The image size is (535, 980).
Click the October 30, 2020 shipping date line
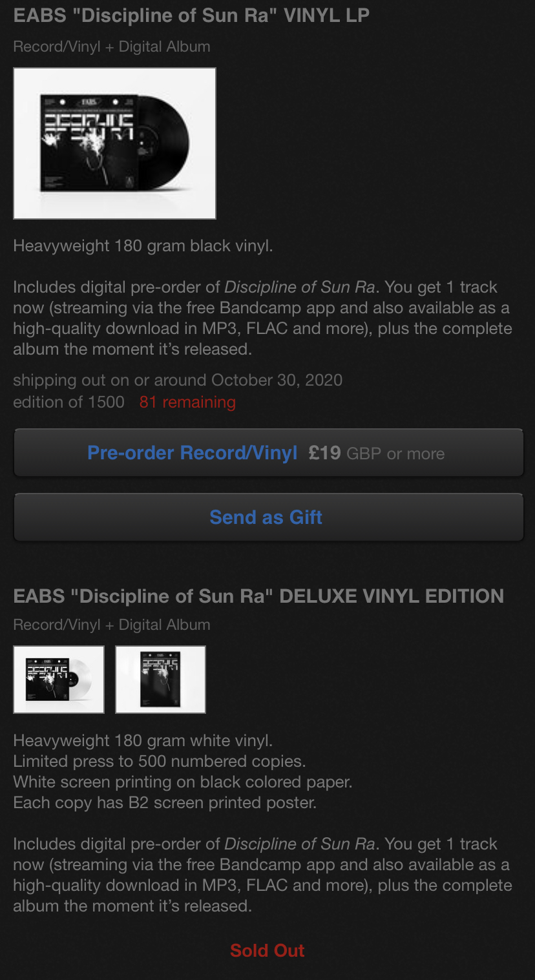(178, 380)
